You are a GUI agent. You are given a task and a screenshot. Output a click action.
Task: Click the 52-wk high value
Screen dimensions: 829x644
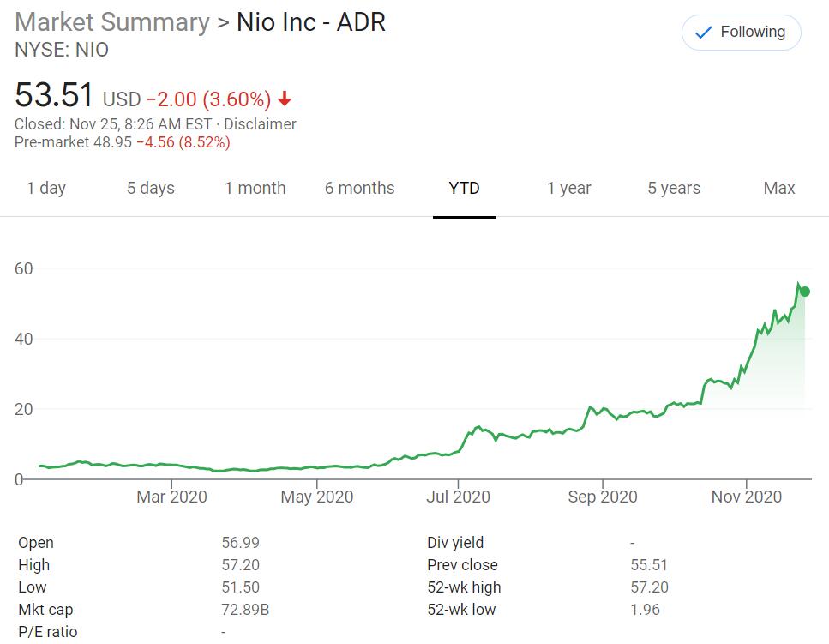point(649,587)
